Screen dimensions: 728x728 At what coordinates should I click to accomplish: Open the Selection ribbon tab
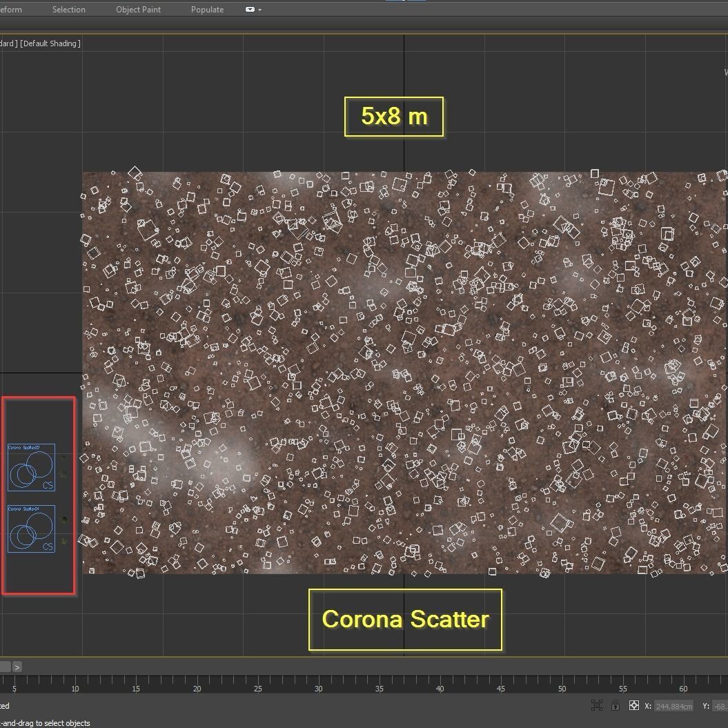69,9
